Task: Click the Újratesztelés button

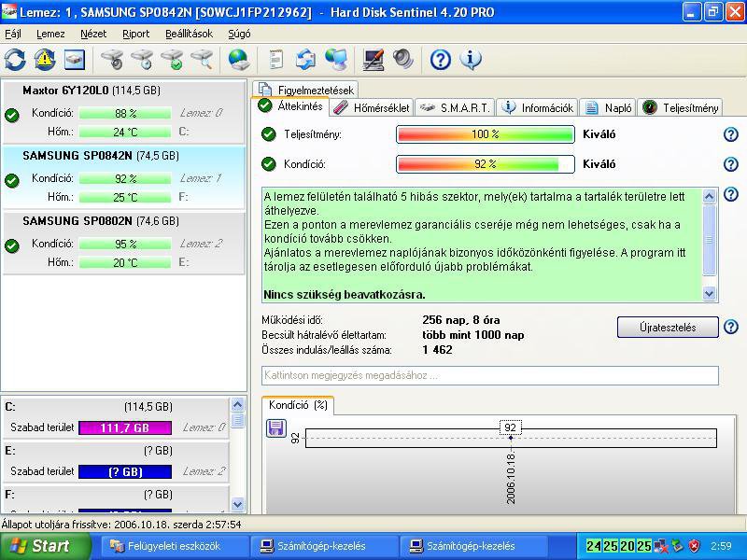Action: (x=668, y=328)
